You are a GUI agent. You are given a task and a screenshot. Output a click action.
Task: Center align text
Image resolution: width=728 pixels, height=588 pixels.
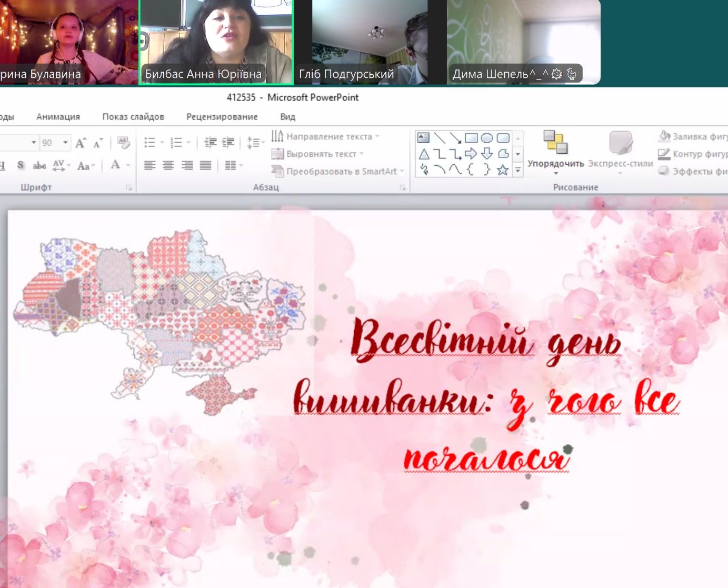(x=168, y=165)
